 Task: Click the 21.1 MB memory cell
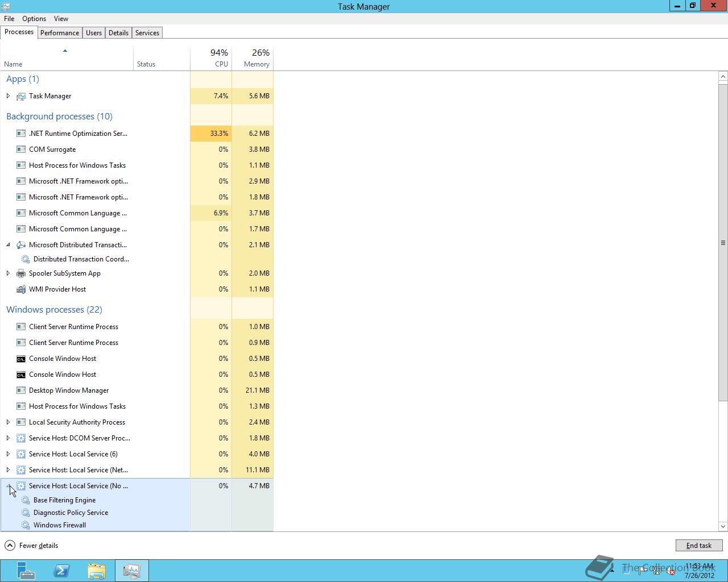(253, 390)
